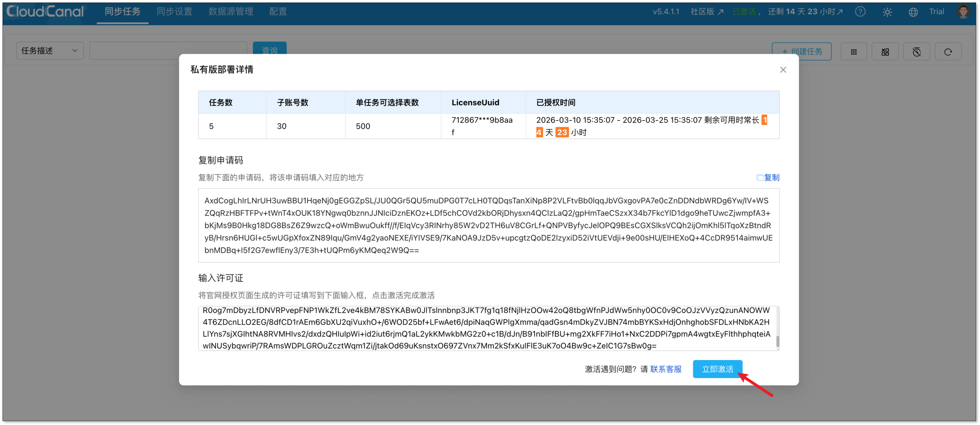Click the 立即激活 button

(x=717, y=369)
